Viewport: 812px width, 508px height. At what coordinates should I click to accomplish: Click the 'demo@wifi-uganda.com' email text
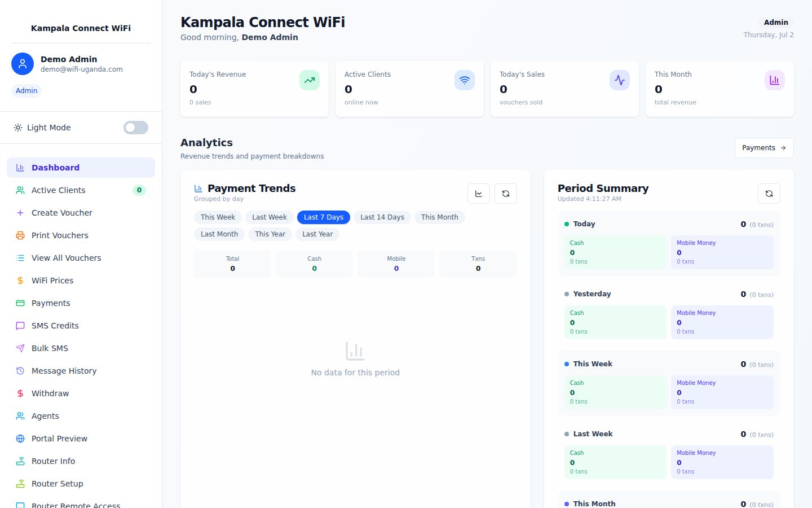82,69
